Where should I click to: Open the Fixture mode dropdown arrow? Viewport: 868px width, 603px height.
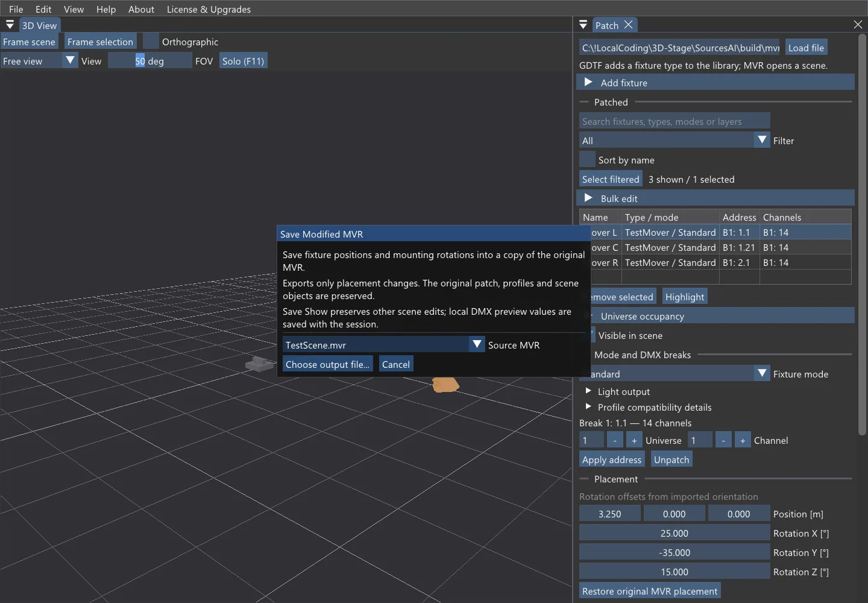click(762, 374)
